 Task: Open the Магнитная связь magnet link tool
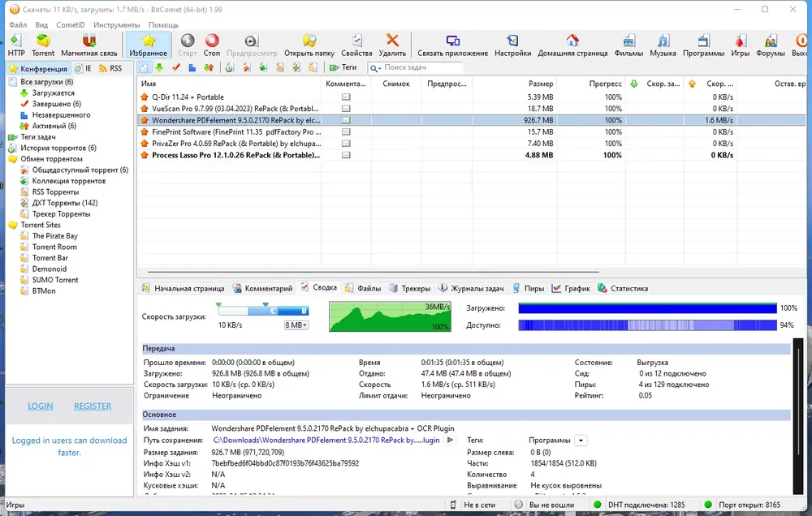(x=89, y=45)
